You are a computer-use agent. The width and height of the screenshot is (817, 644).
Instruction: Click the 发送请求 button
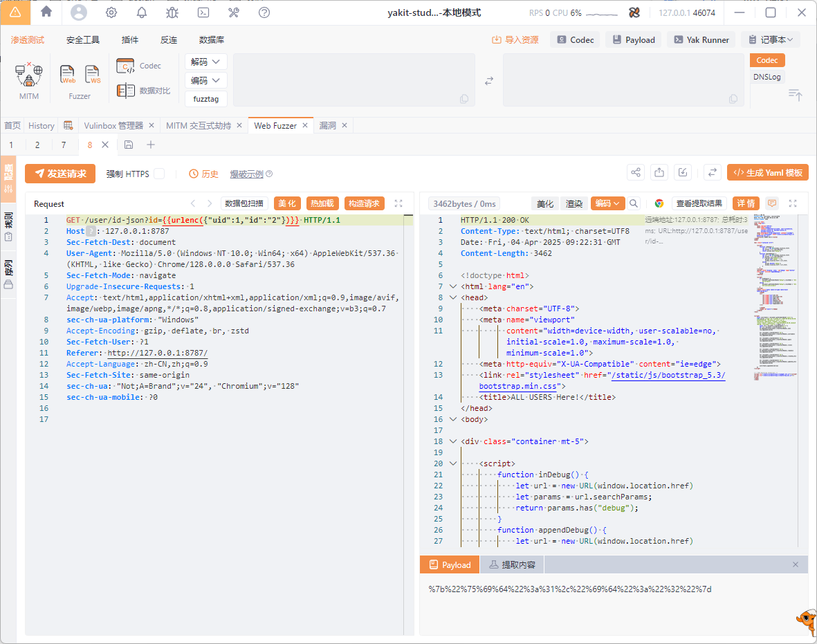[x=60, y=174]
